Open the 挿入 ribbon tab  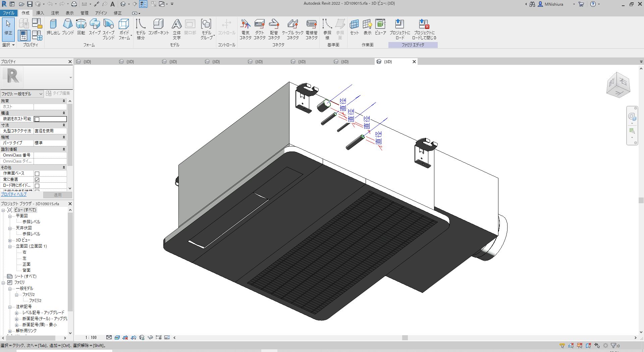(40, 13)
